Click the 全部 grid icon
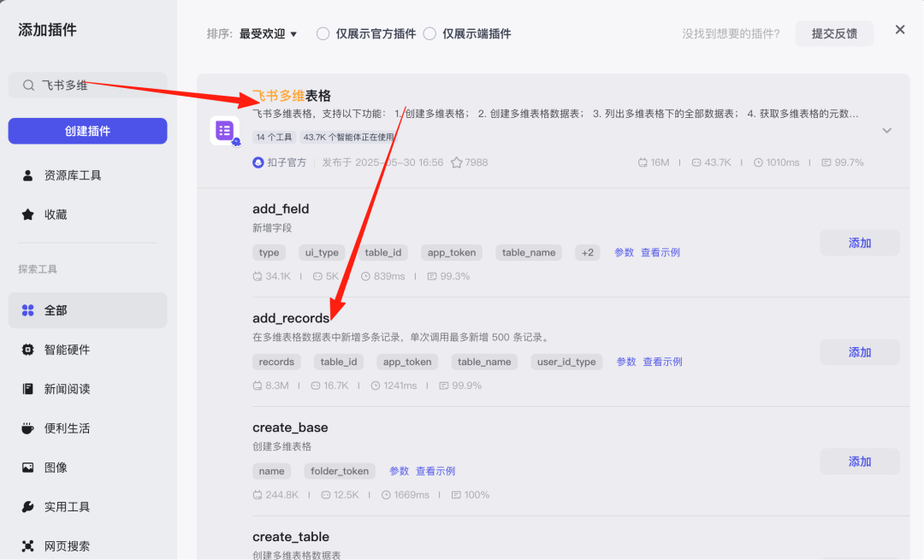This screenshot has height=560, width=924. (27, 310)
